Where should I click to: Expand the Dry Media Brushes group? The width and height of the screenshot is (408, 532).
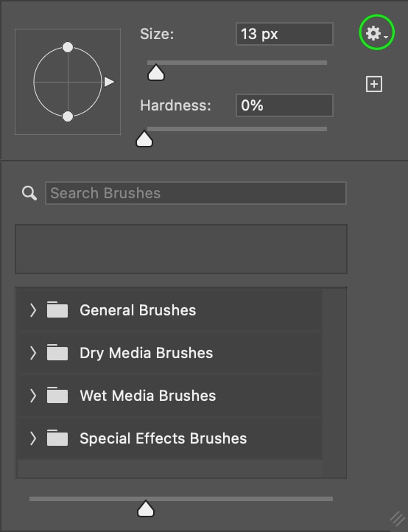33,353
